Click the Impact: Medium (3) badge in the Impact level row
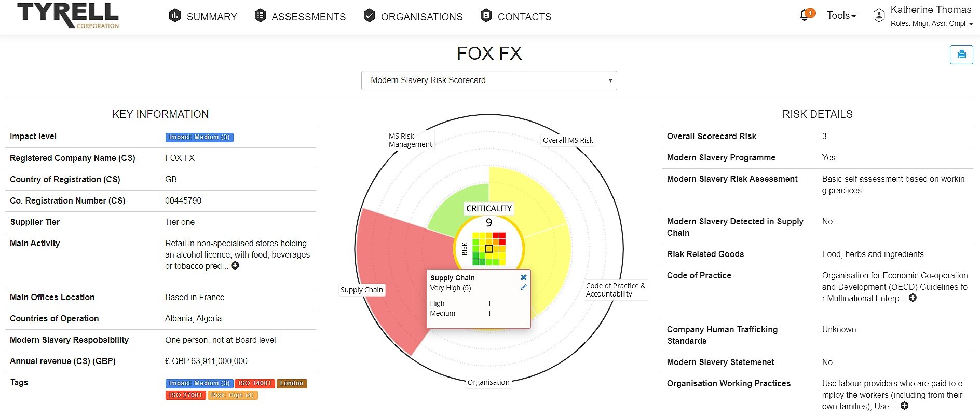The height and width of the screenshot is (417, 980). coord(199,137)
